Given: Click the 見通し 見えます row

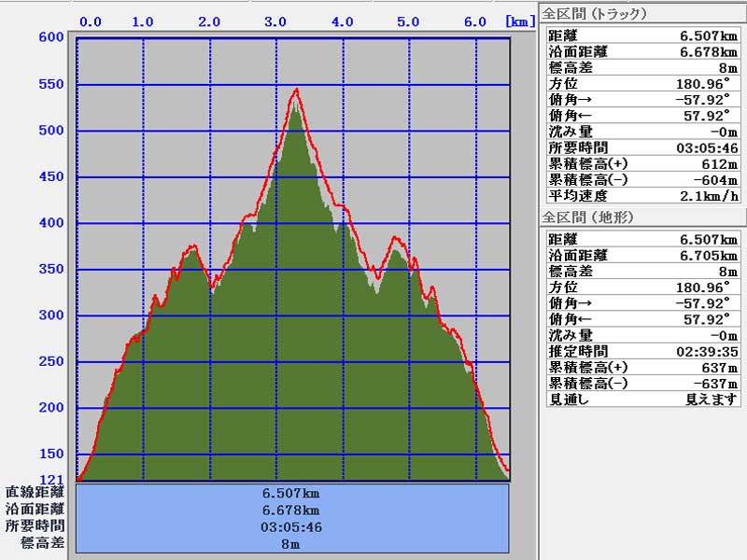Looking at the screenshot, I should [642, 399].
